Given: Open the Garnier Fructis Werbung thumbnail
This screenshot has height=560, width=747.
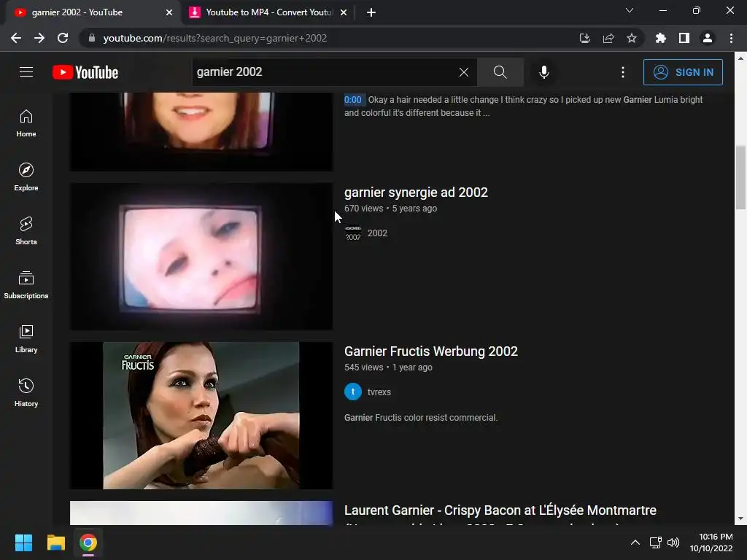Looking at the screenshot, I should click(201, 415).
